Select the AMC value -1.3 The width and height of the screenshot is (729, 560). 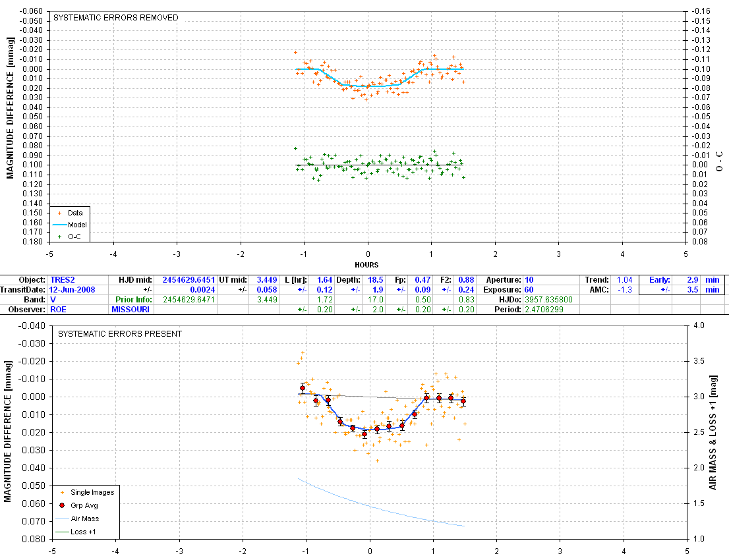click(626, 289)
